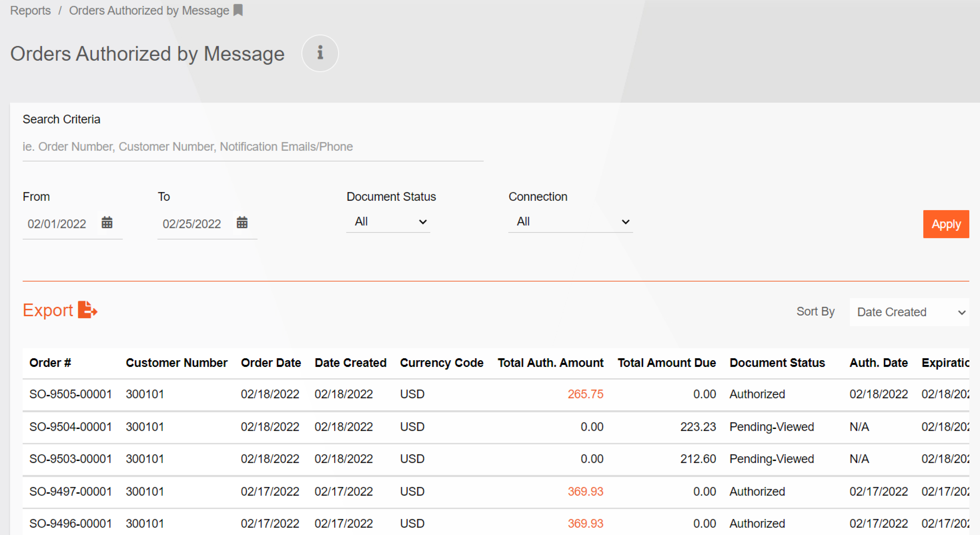Viewport: 980px width, 535px height.
Task: Click the authorized amount 265.75
Action: point(586,394)
